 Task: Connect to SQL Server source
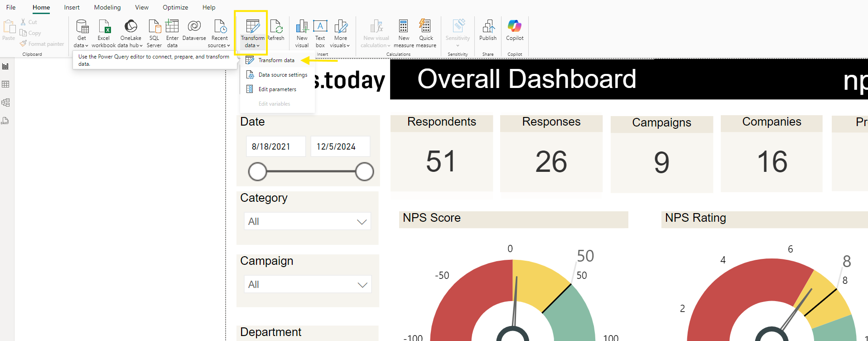coord(154,27)
